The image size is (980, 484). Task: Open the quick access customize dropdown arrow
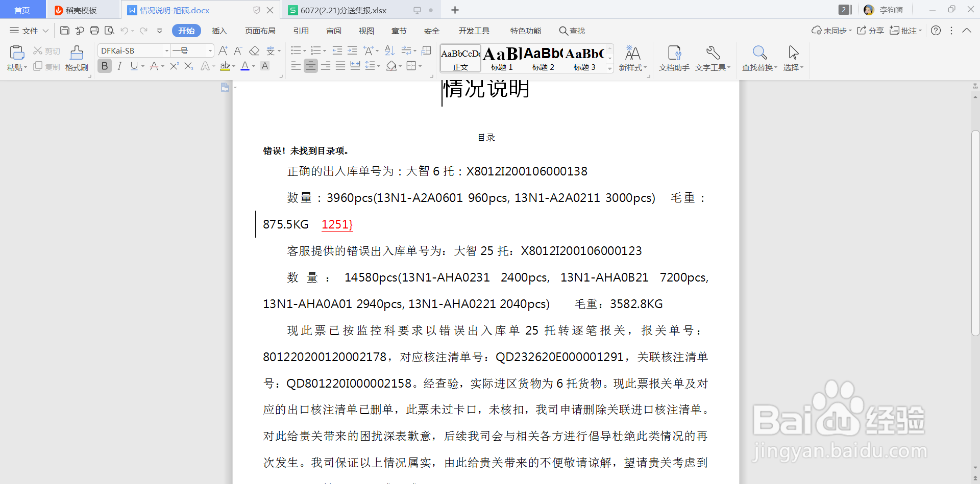coord(159,31)
